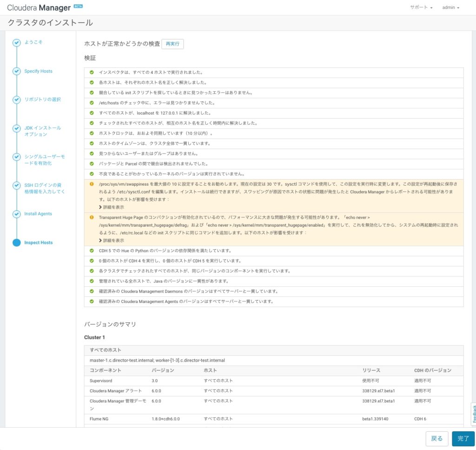
Task: Click green check icon for Java version row
Action: point(92,281)
